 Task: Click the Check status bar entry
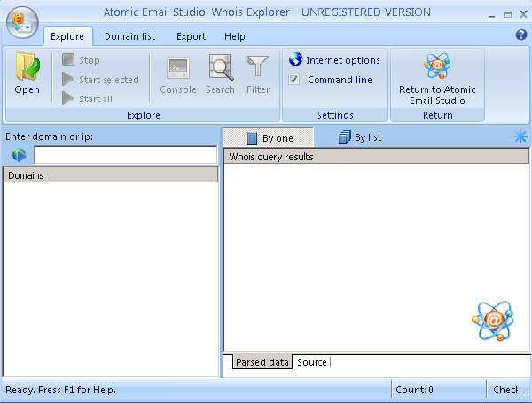coord(505,390)
